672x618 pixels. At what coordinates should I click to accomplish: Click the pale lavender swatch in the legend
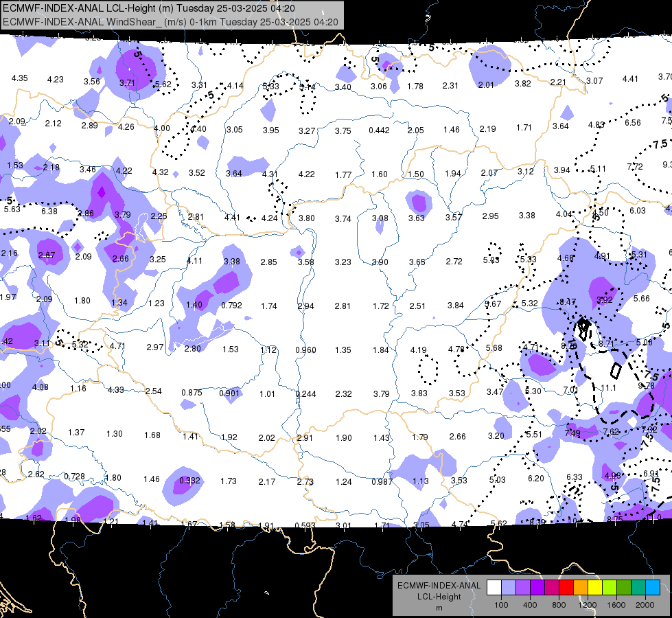pyautogui.click(x=508, y=587)
